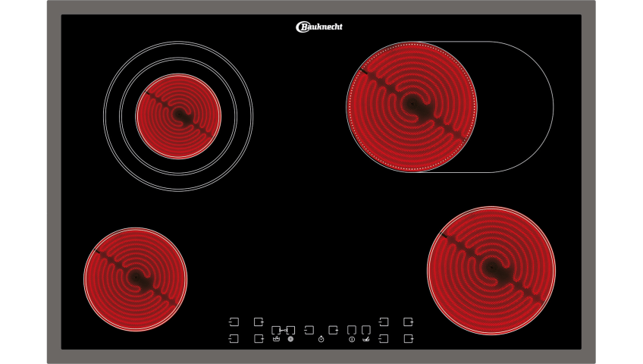Touch the wipe-clean function symbol
The width and height of the screenshot is (643, 364).
click(365, 338)
